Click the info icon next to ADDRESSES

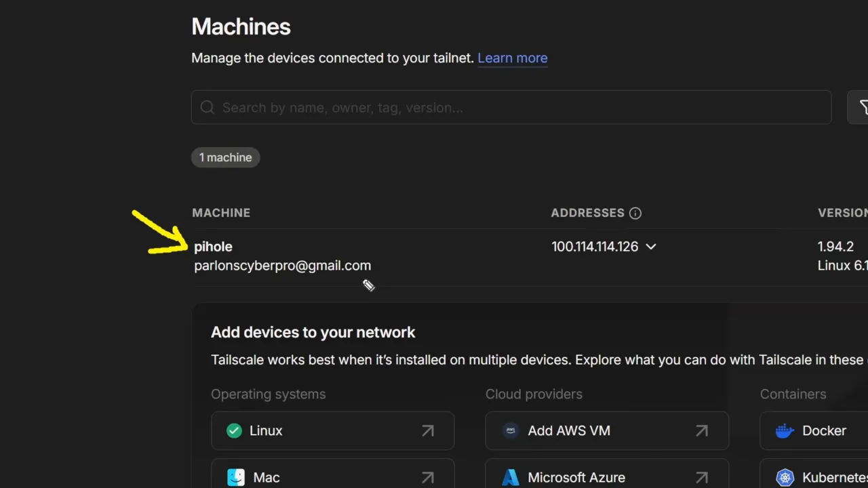click(x=635, y=213)
